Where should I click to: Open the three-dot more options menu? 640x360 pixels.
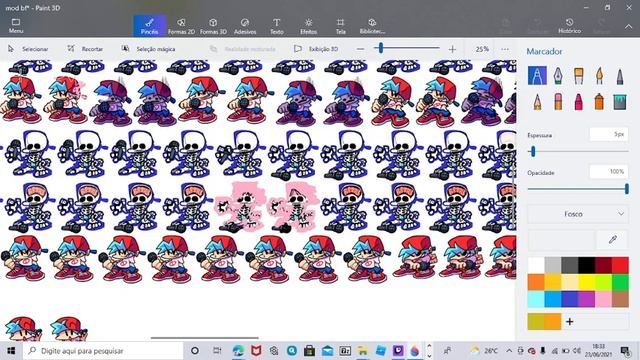pyautogui.click(x=505, y=49)
